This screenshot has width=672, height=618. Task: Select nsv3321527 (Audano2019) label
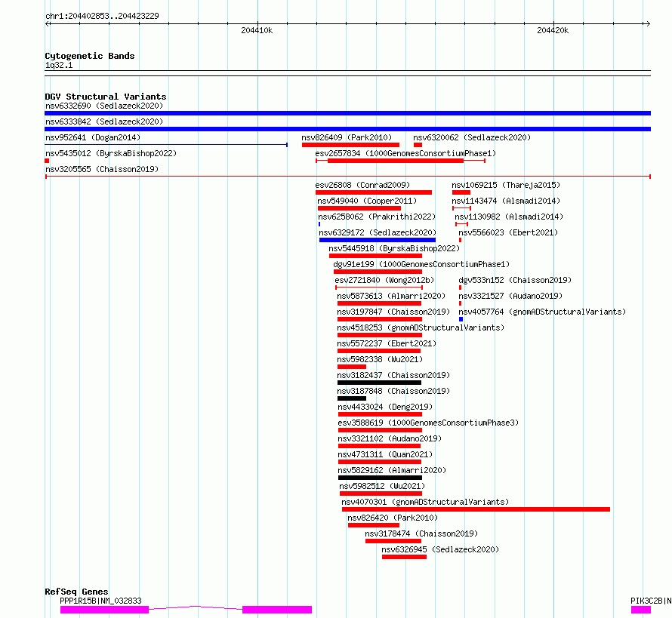[x=510, y=296]
